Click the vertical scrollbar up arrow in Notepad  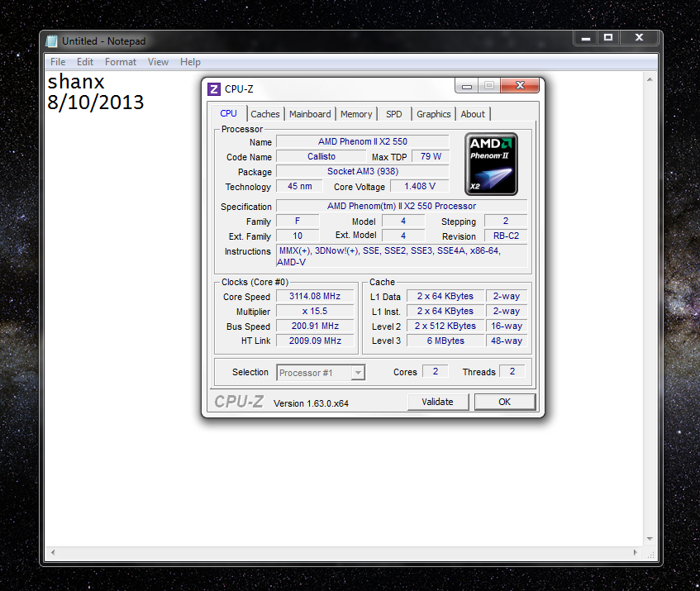(650, 79)
